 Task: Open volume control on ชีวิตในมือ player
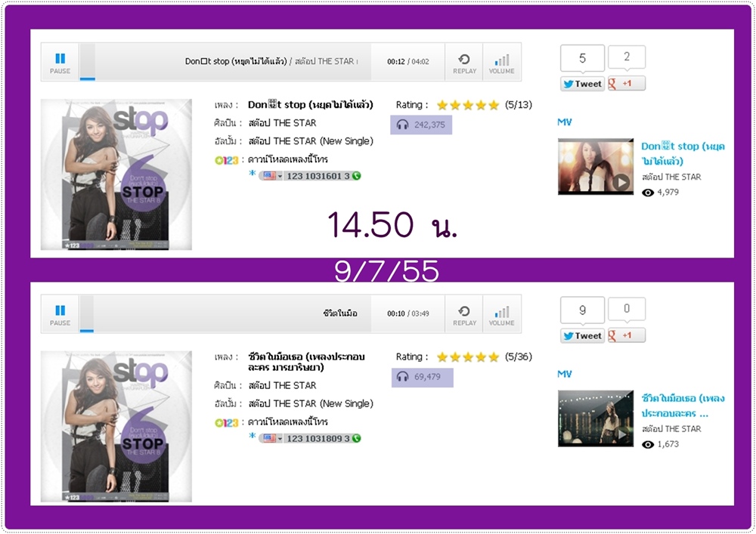tap(501, 314)
